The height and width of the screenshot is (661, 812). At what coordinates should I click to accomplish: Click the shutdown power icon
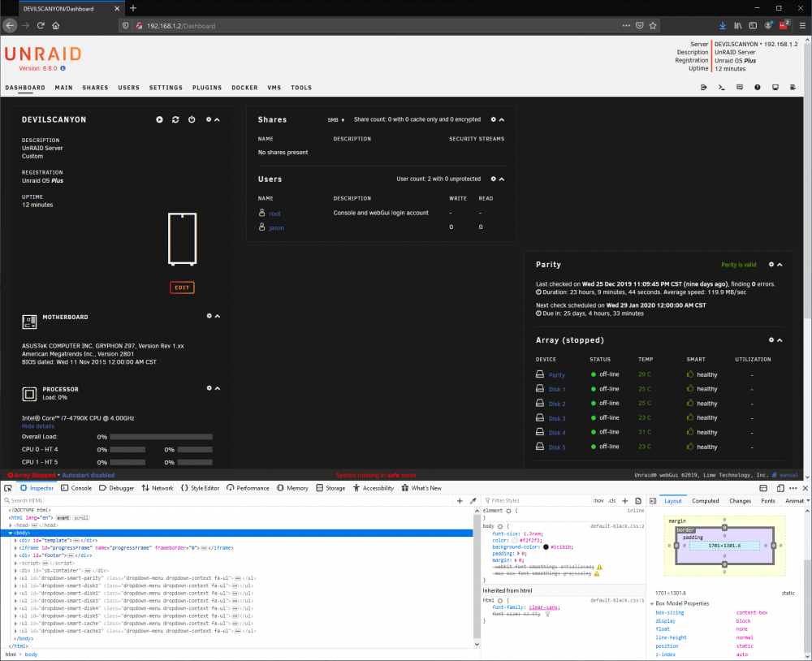pyautogui.click(x=192, y=119)
